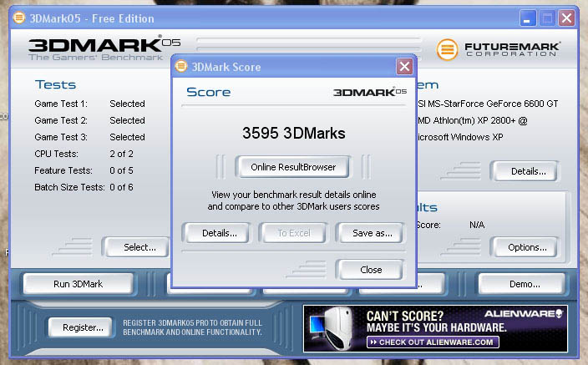
Task: Click the disabled maximize button of the main window
Action: pyautogui.click(x=547, y=18)
